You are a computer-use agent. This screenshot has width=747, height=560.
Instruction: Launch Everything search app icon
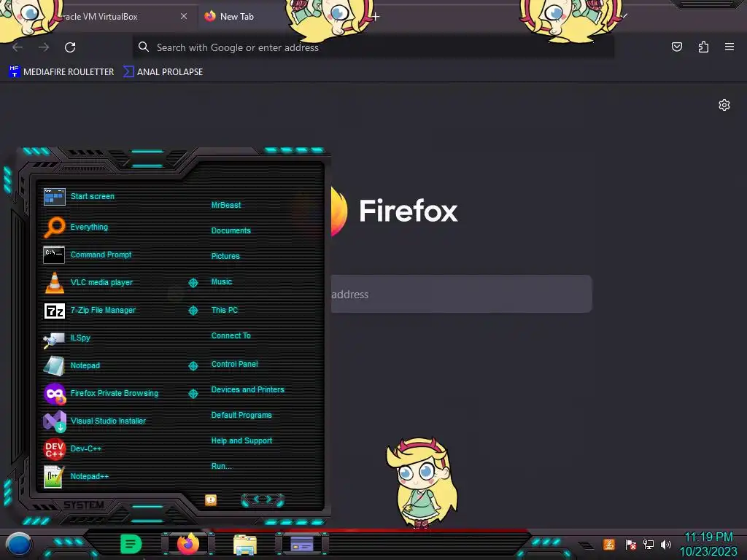pyautogui.click(x=54, y=227)
